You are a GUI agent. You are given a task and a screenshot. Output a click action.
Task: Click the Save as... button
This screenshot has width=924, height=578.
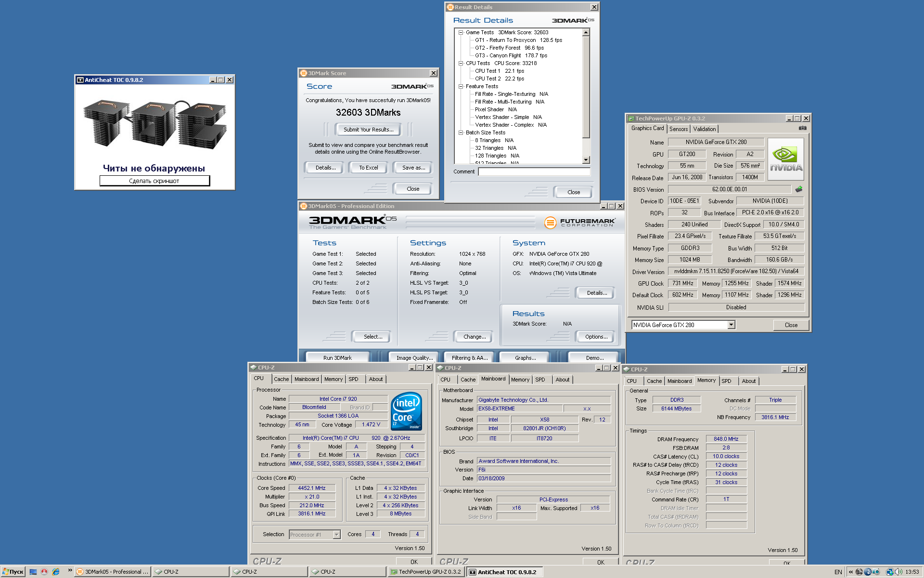pos(413,168)
